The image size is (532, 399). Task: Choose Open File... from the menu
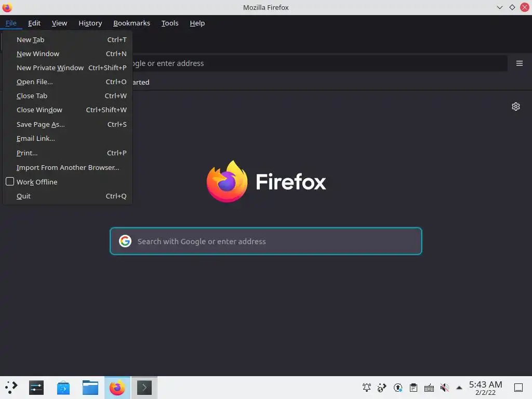pyautogui.click(x=68, y=82)
